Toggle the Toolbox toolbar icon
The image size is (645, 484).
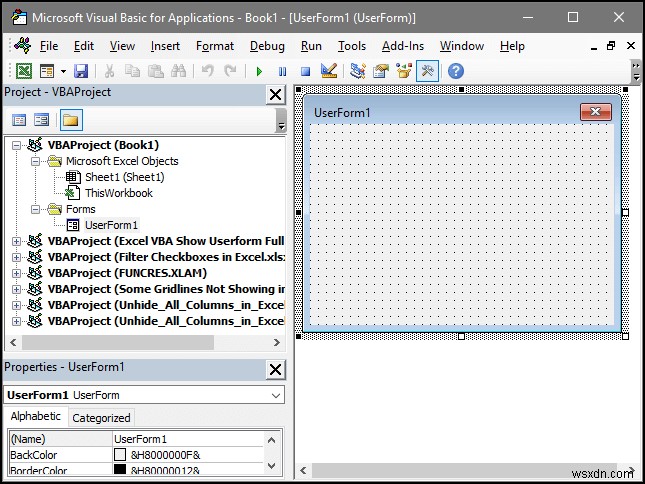point(427,71)
